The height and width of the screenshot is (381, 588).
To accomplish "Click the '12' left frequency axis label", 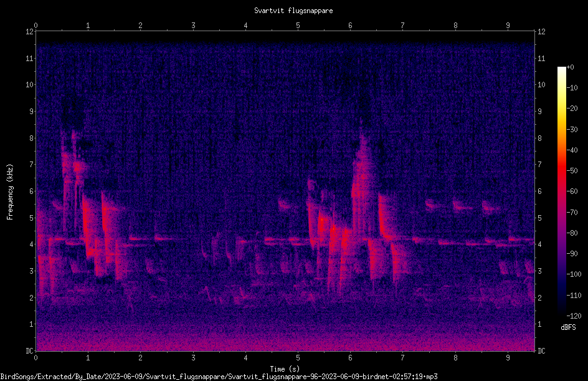I will pos(29,32).
